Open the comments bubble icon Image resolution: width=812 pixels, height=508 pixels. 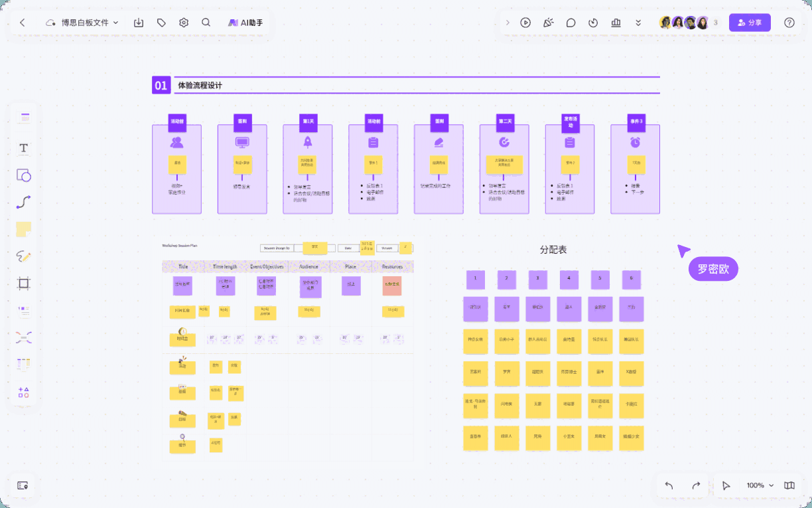point(571,22)
